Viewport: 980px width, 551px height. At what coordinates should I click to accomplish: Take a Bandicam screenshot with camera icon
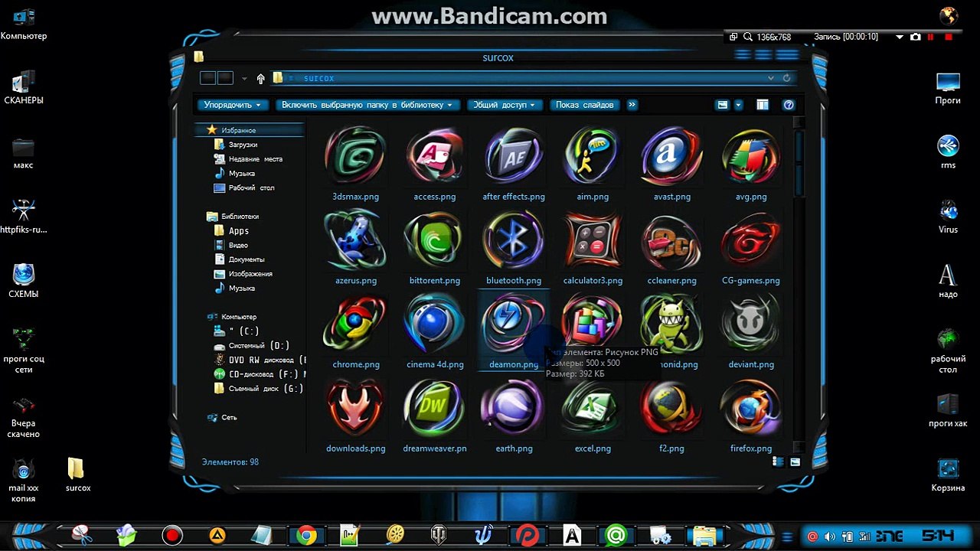[915, 37]
